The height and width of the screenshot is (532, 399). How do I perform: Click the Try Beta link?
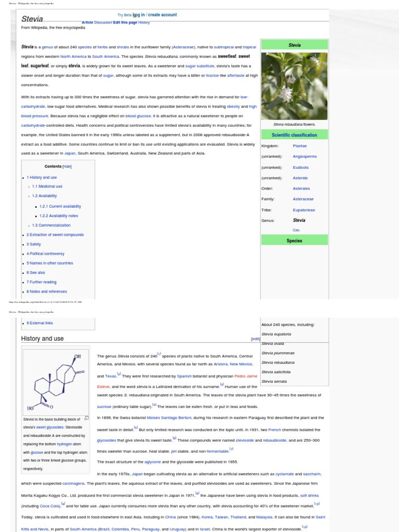pos(124,15)
